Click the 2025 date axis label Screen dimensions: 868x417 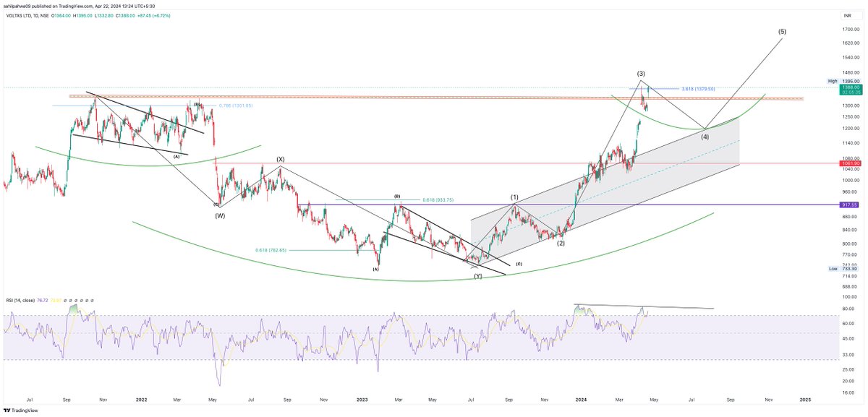click(804, 399)
